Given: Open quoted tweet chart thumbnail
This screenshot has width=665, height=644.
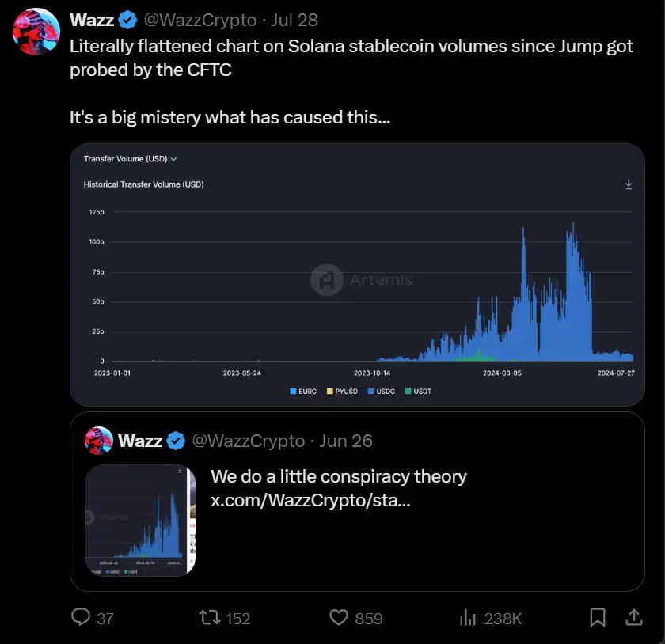Looking at the screenshot, I should tap(140, 520).
